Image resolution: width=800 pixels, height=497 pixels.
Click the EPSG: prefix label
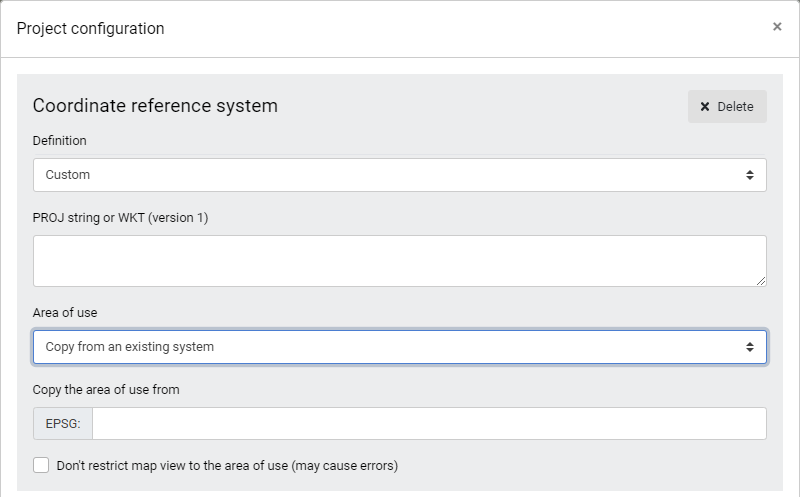(x=63, y=424)
